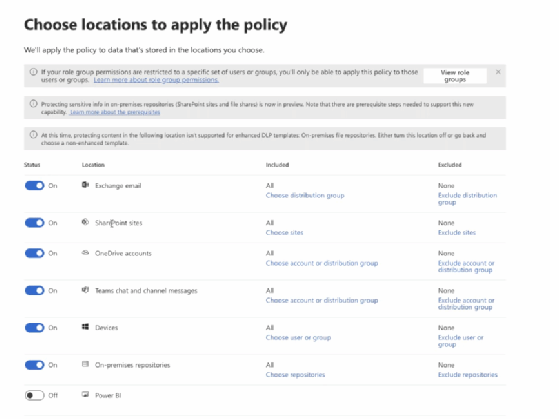Open Learn more about the prerequisites link

[x=115, y=112]
